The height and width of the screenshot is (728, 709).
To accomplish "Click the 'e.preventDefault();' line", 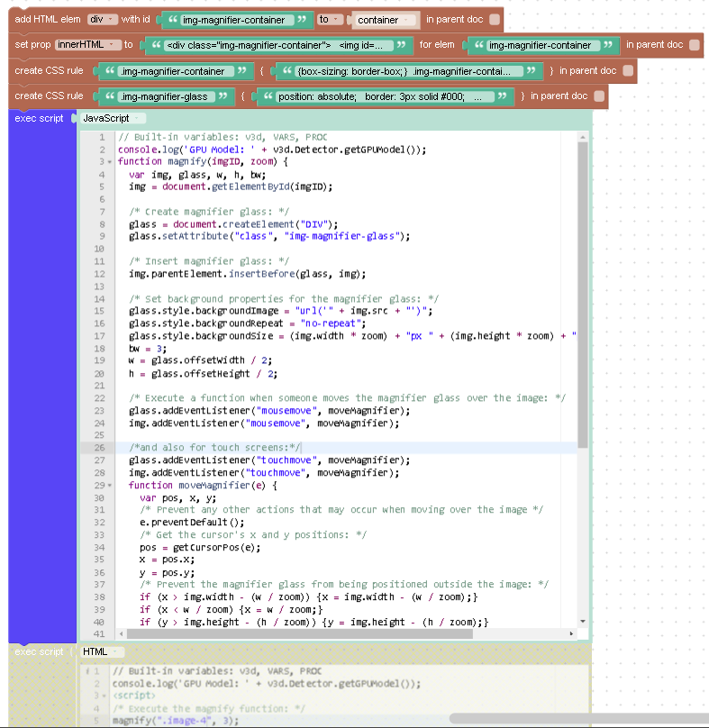I will point(192,523).
